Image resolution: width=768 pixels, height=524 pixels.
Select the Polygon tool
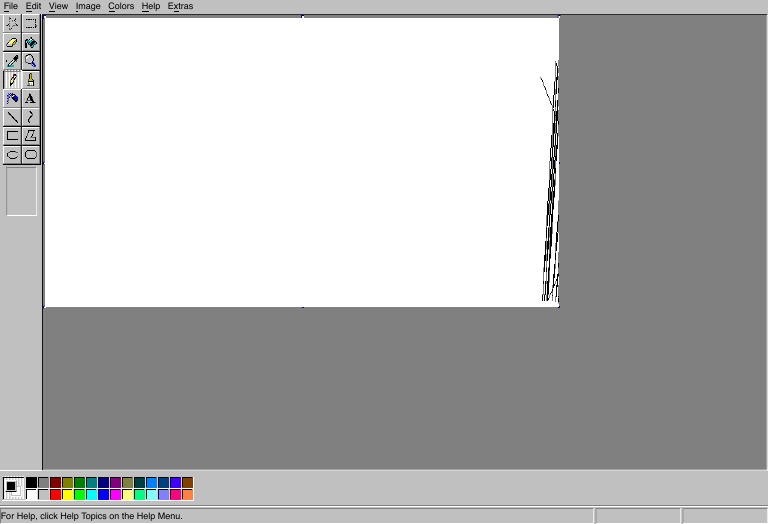[31, 136]
